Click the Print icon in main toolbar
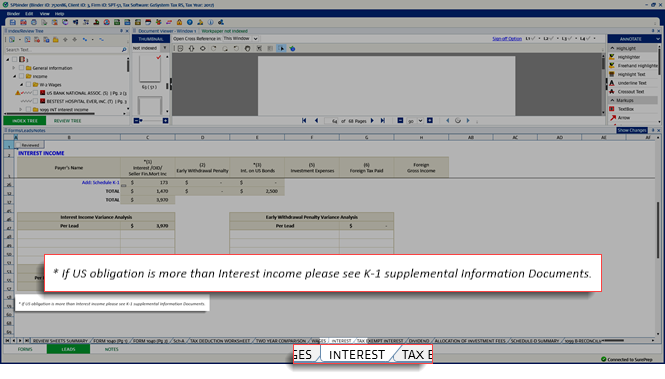Screen dimensions: 665x379 coord(34,22)
